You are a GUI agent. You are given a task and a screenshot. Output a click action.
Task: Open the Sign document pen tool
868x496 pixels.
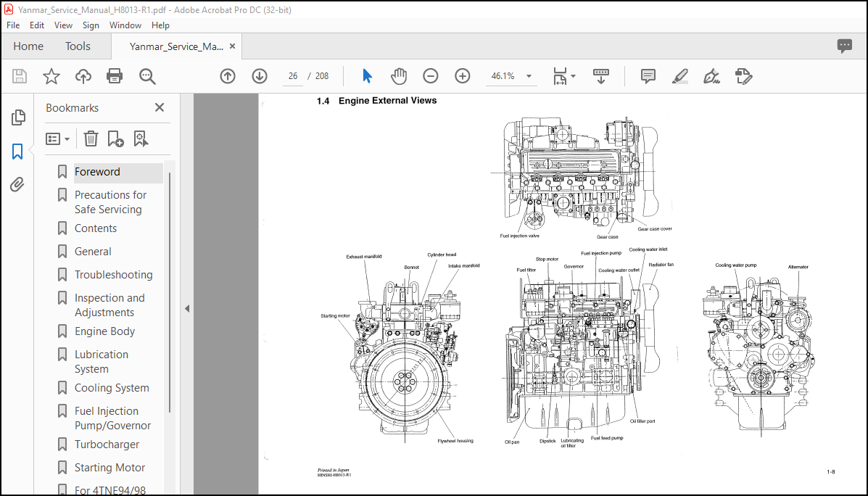point(711,76)
